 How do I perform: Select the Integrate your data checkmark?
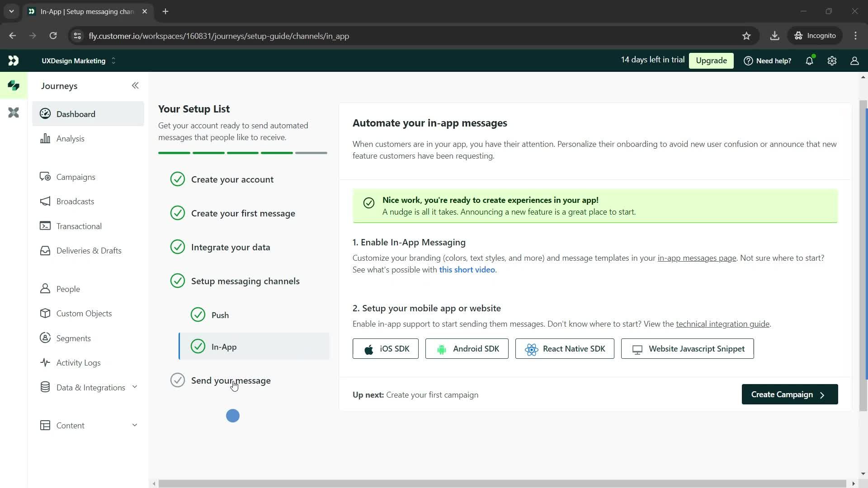[178, 247]
